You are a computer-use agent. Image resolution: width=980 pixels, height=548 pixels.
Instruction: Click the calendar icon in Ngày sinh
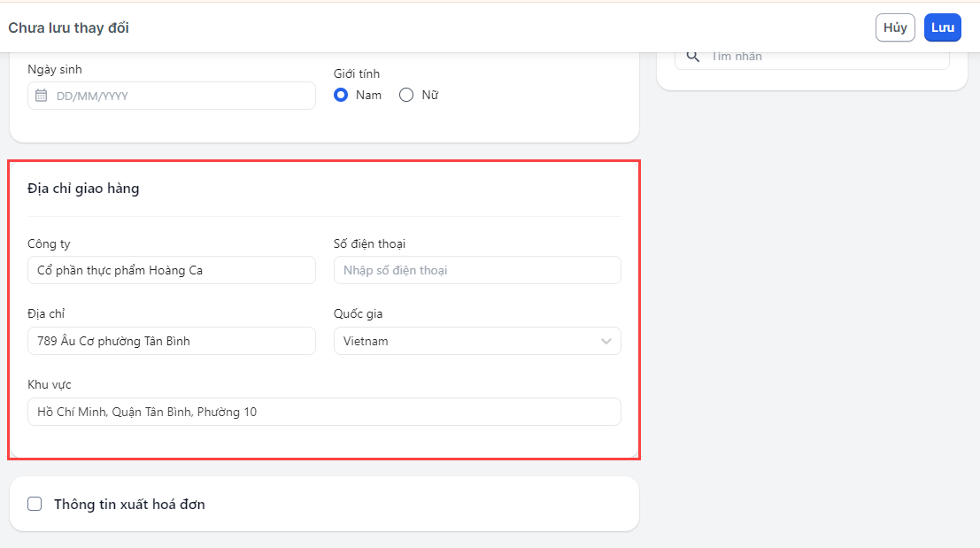click(x=41, y=96)
